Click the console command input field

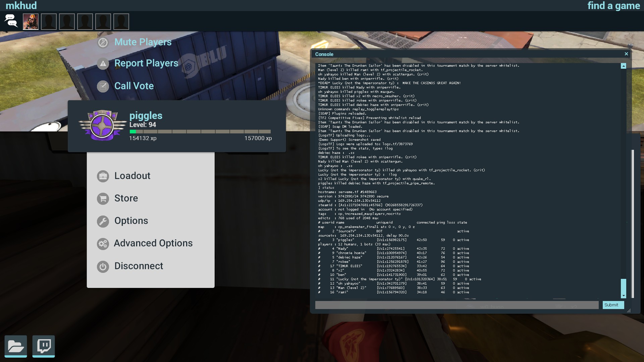pos(457,305)
